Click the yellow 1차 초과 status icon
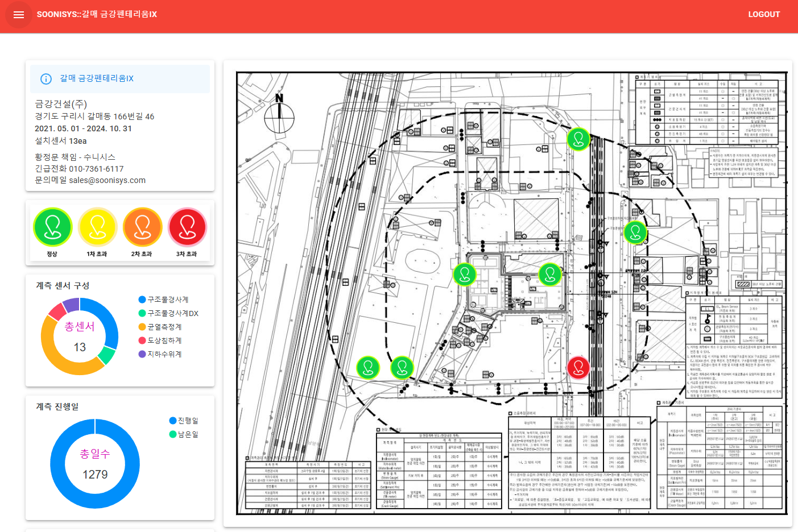The width and height of the screenshot is (798, 532). (x=97, y=227)
